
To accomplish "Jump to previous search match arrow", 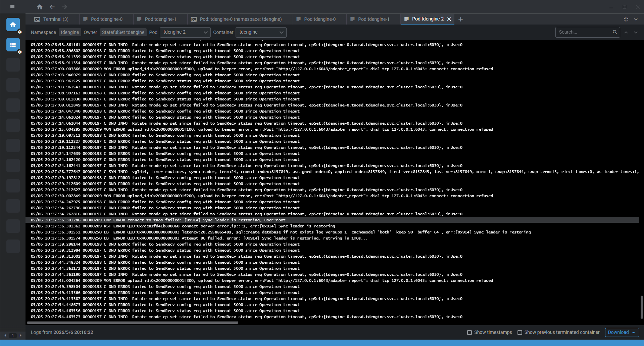I will 626,32.
